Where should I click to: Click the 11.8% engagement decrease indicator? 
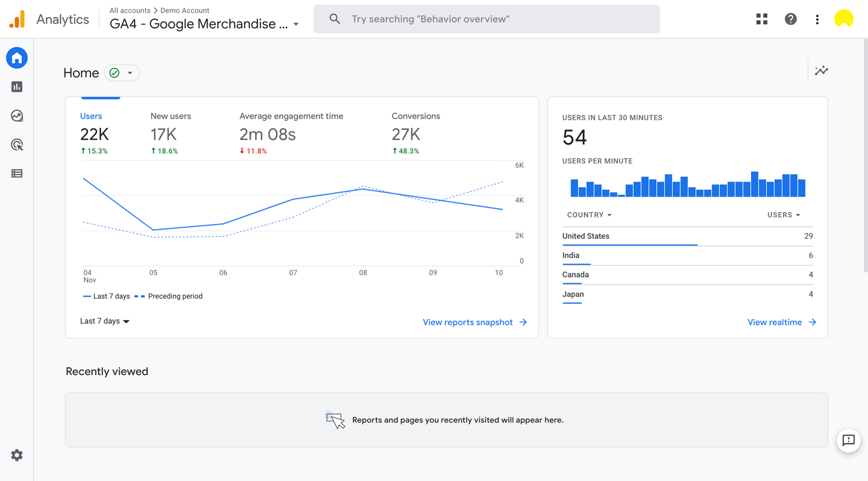tap(253, 151)
